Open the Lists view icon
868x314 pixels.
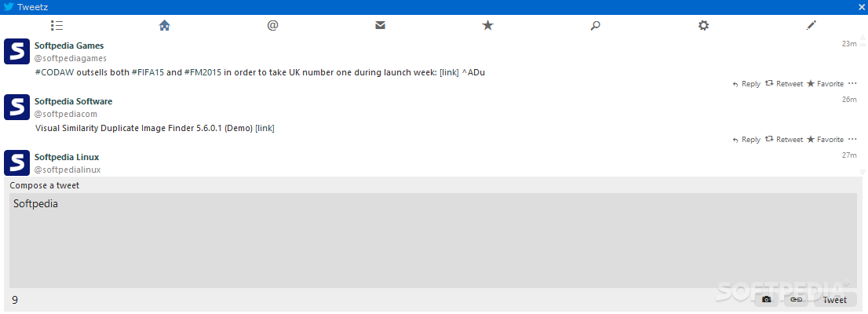coord(57,25)
